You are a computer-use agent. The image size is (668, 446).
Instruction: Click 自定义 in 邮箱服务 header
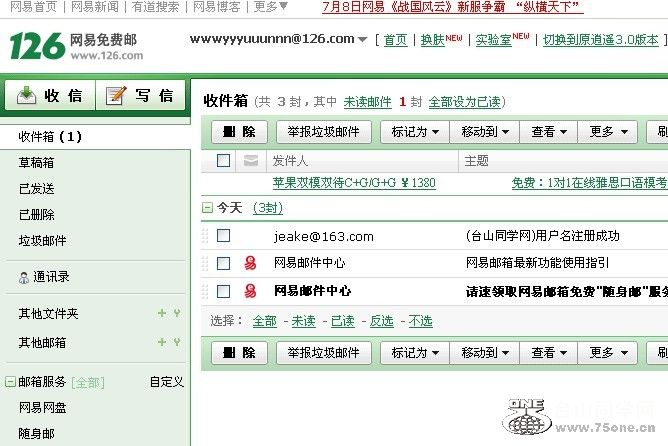[167, 382]
